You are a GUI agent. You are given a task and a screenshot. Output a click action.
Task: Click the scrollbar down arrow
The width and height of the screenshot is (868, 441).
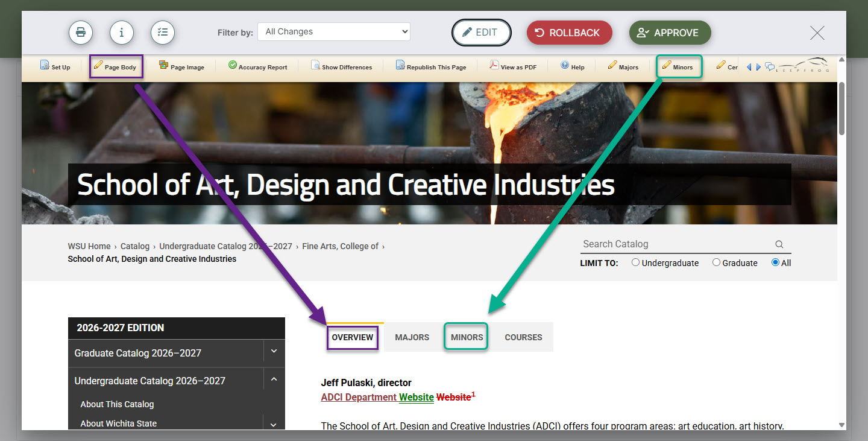click(841, 425)
